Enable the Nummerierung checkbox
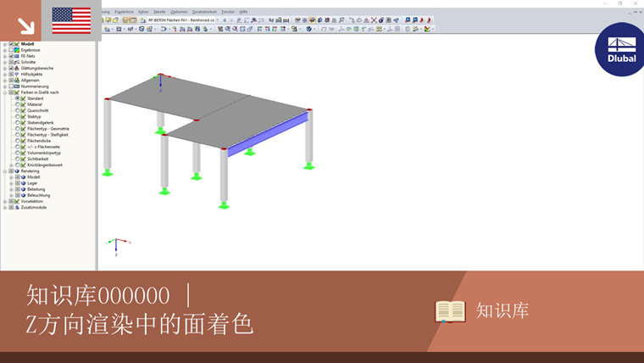Screen dimensions: 644x363 (11, 87)
